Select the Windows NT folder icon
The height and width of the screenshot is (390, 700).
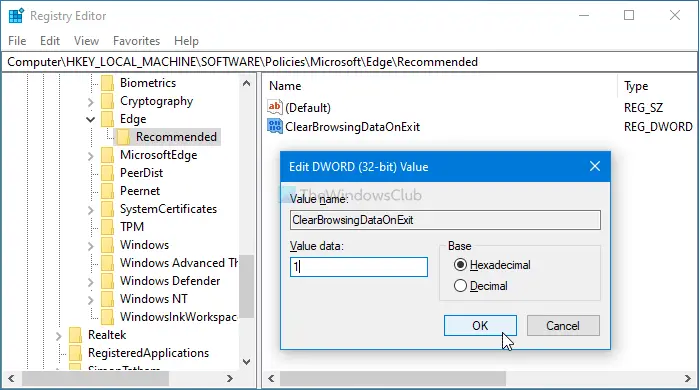pyautogui.click(x=108, y=299)
